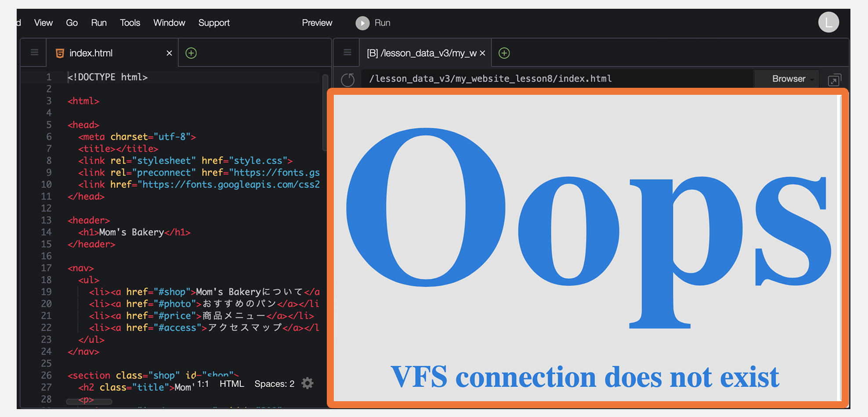Image resolution: width=868 pixels, height=417 pixels.
Task: Click line number 17 in gutter
Action: [47, 268]
